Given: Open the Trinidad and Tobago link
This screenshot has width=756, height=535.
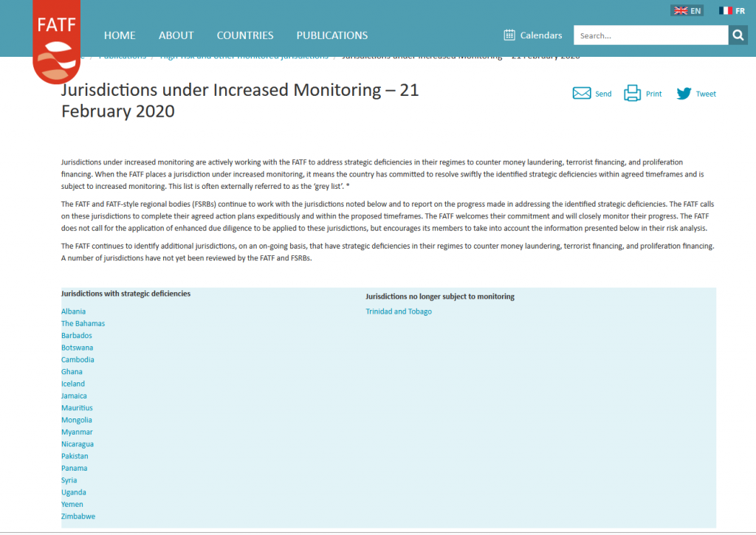Looking at the screenshot, I should tap(399, 311).
